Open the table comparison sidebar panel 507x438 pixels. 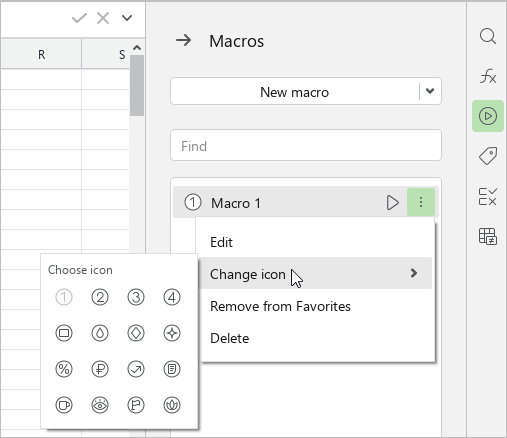488,236
